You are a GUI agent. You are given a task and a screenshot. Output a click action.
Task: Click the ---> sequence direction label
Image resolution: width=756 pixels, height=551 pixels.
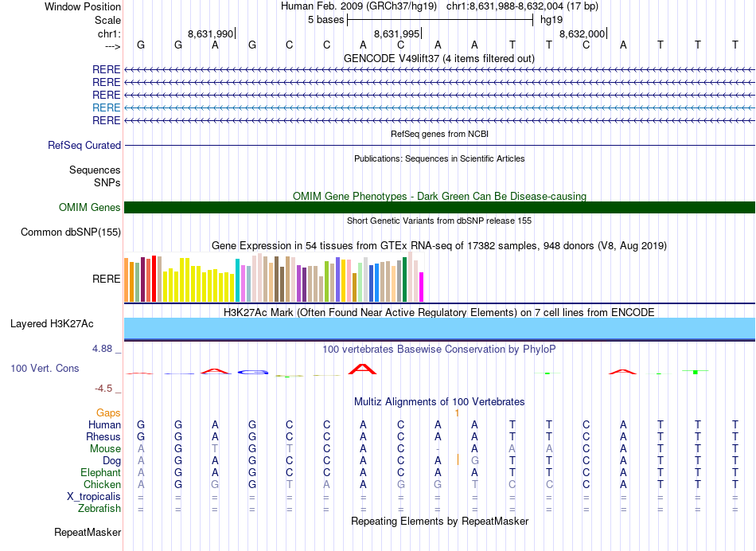pos(112,46)
